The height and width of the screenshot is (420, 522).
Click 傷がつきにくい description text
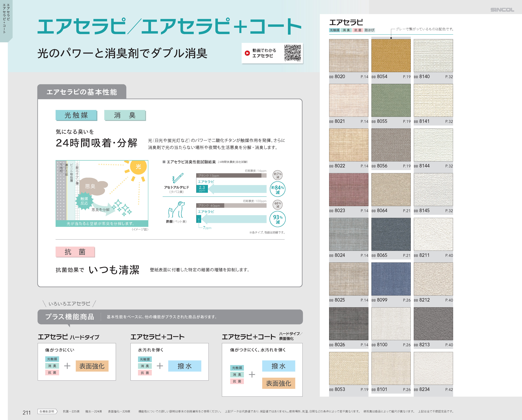(x=60, y=350)
